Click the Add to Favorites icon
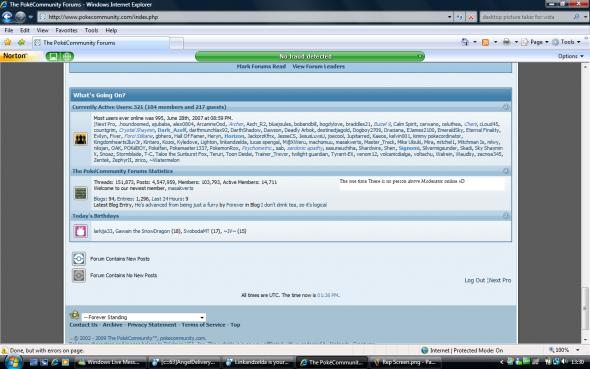Viewport: 590px width, 369px height. click(x=21, y=43)
